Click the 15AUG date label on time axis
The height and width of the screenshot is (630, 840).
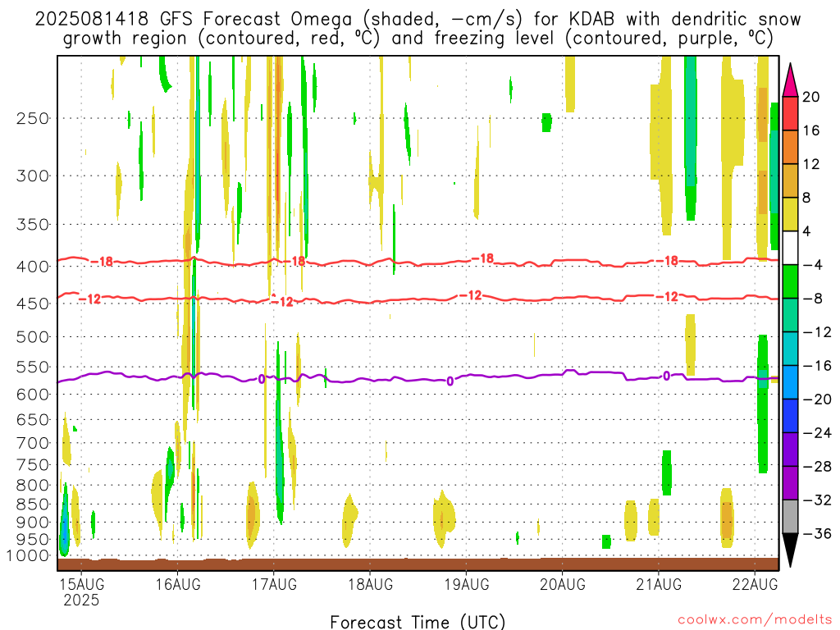(81, 583)
